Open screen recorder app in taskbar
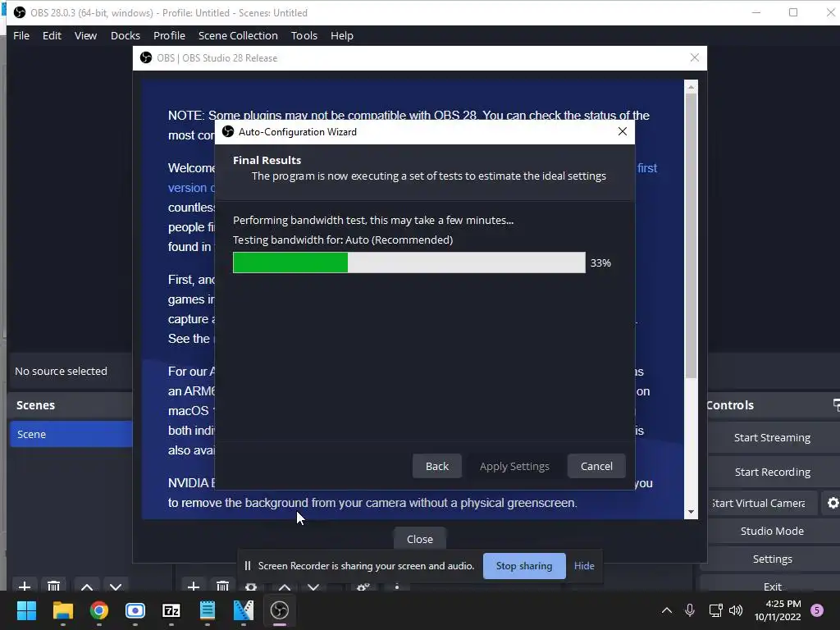The image size is (840, 630). point(135,610)
